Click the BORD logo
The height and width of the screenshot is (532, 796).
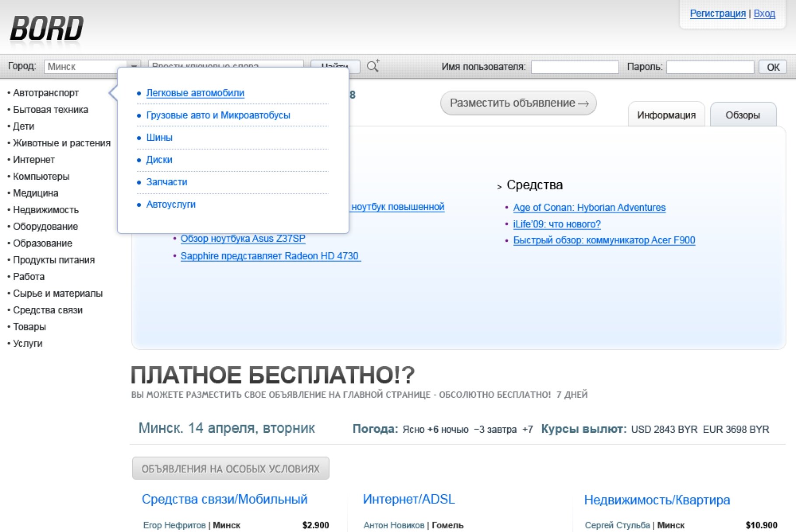point(46,28)
